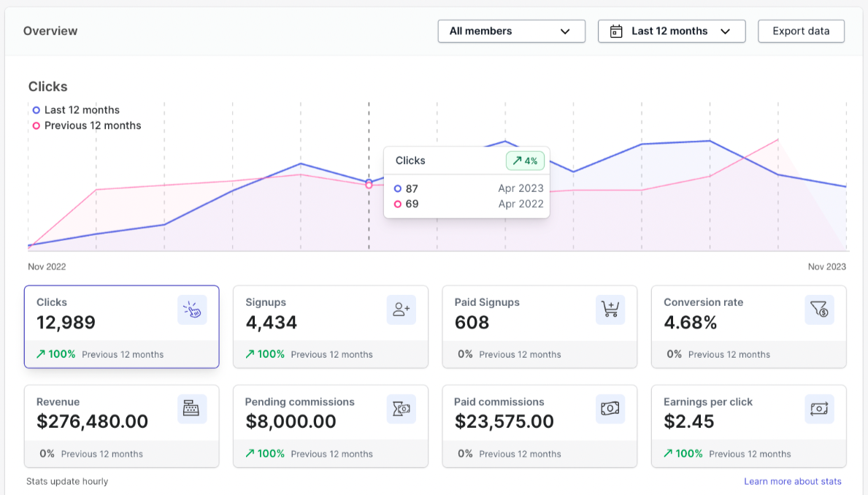Click the chevron in Last 12 months selector
Viewport: 868px width, 495px height.
point(725,31)
